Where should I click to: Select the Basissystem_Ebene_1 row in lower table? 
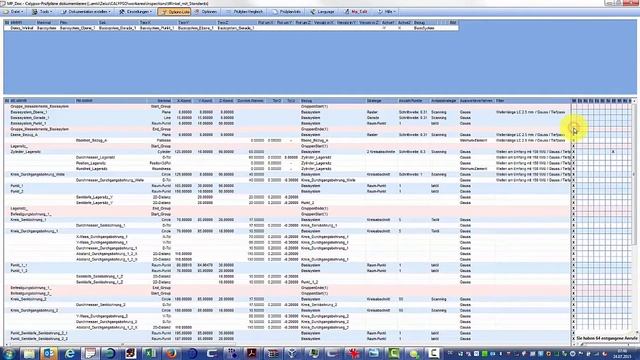[287, 112]
